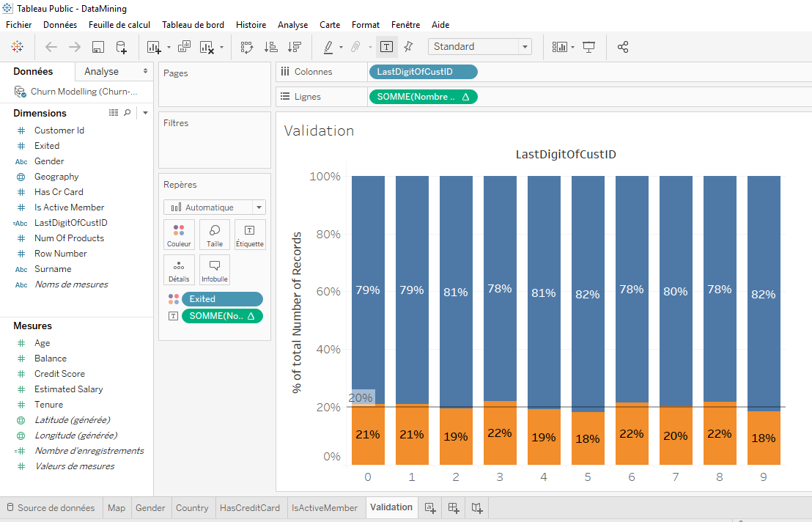Switch to the Gender sheet tab
Viewport: 812px width, 522px height.
tap(150, 507)
